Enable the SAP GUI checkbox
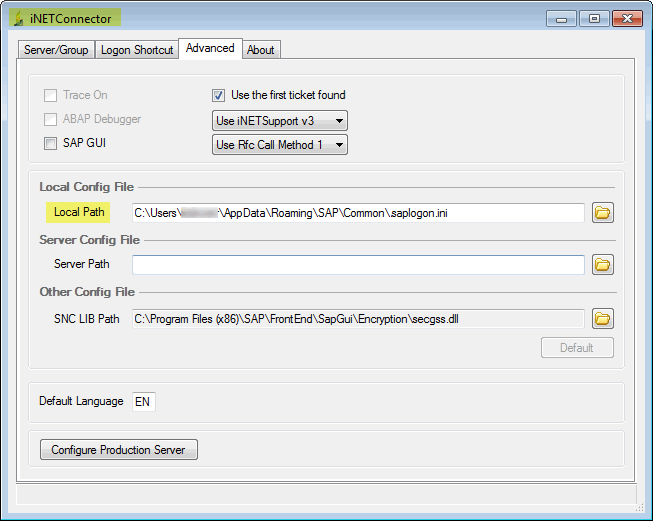This screenshot has height=521, width=653. pyautogui.click(x=50, y=144)
